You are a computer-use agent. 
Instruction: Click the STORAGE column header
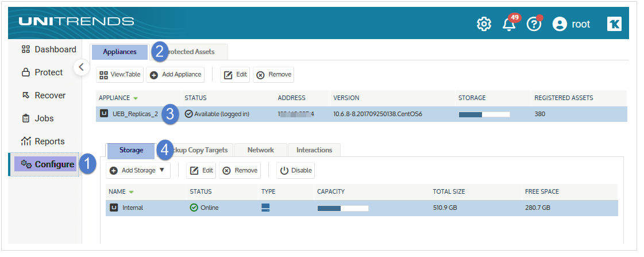click(x=472, y=98)
